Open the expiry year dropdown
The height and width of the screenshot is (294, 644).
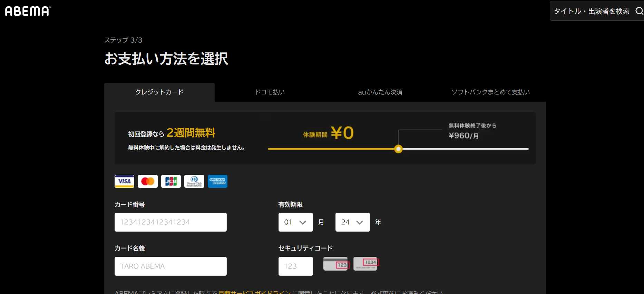pyautogui.click(x=353, y=222)
